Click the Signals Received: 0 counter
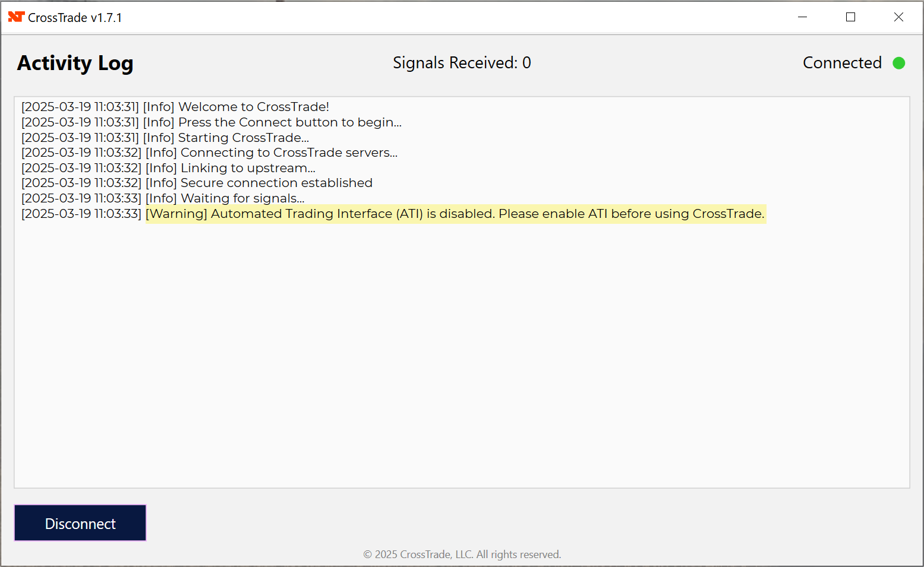 pyautogui.click(x=462, y=63)
